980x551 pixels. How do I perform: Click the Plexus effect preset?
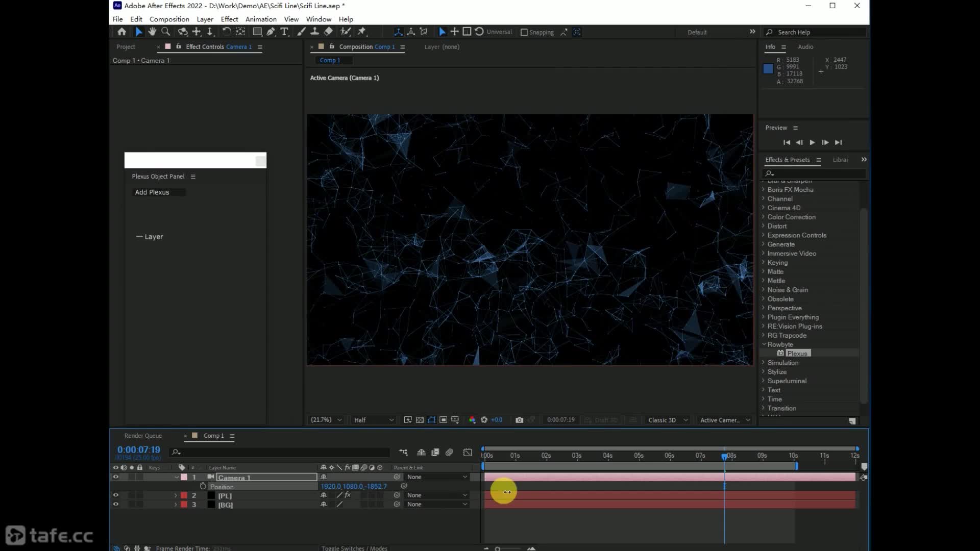coord(797,353)
